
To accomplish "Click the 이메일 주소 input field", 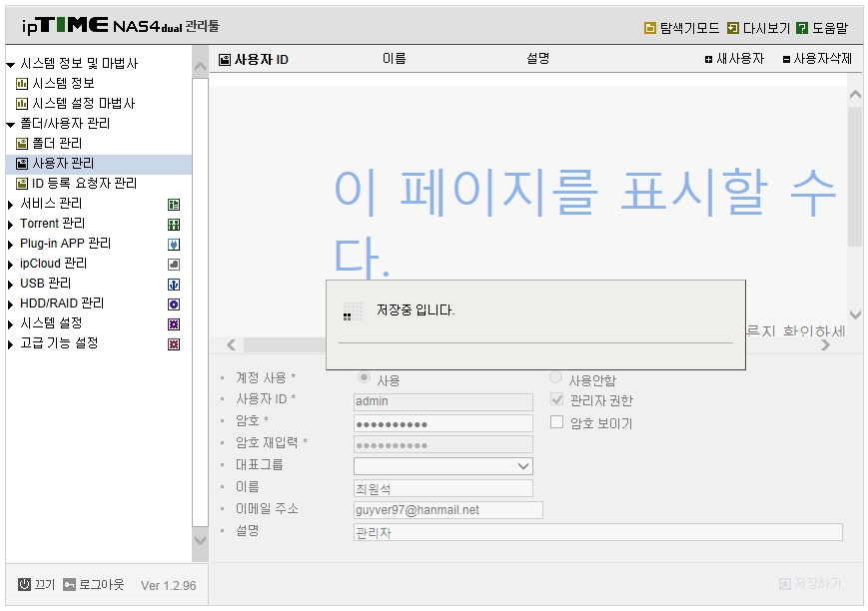I will click(448, 510).
